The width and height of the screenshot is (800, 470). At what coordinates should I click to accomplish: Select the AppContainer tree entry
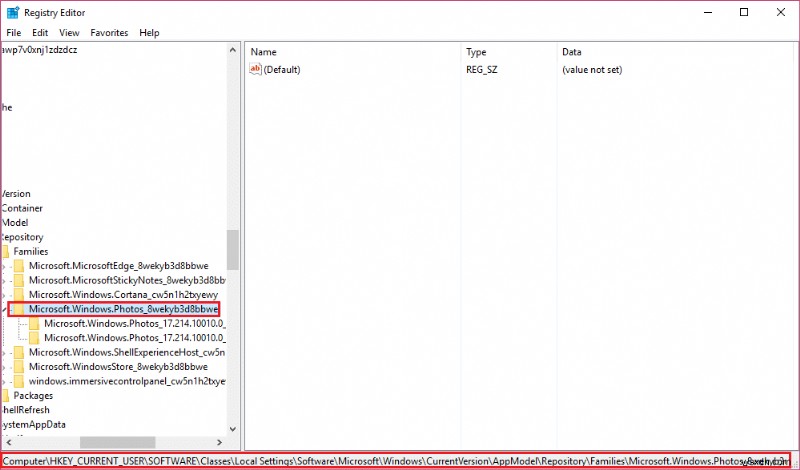22,208
